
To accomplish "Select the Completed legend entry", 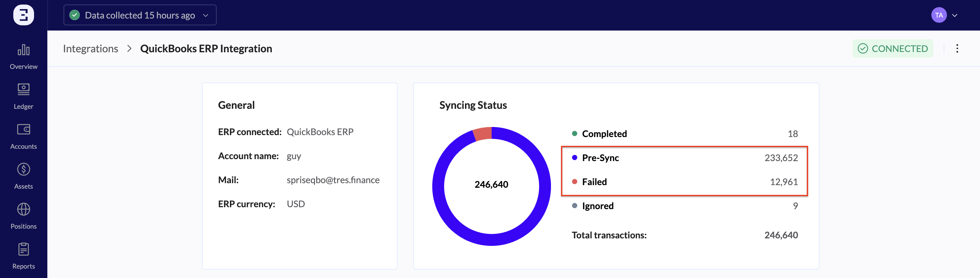I will coord(604,134).
